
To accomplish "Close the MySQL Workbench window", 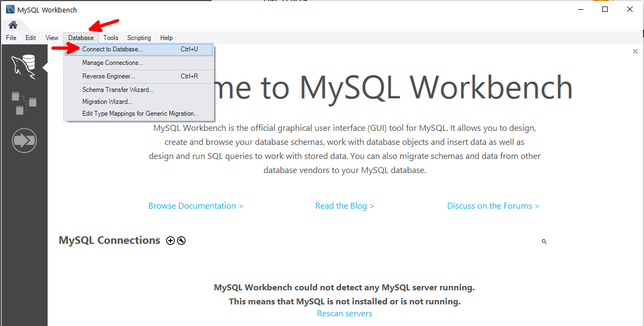I will 629,9.
